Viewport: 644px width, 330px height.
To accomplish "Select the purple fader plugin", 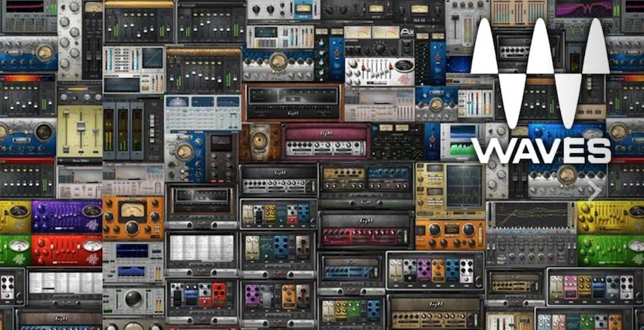I will click(67, 216).
